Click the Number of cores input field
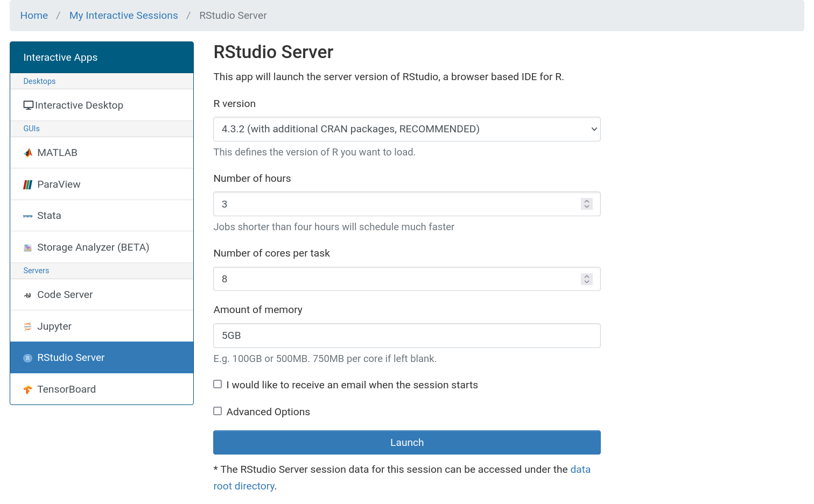814x504 pixels. 407,279
